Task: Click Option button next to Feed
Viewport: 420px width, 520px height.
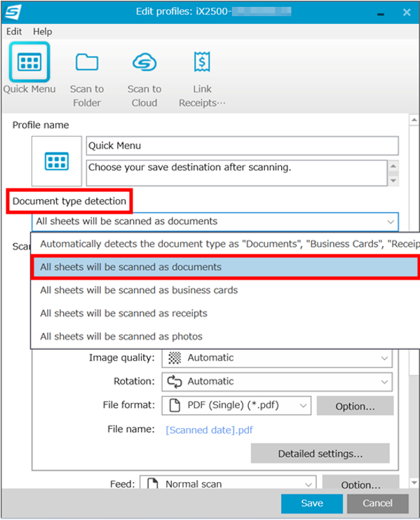Action: point(360,483)
